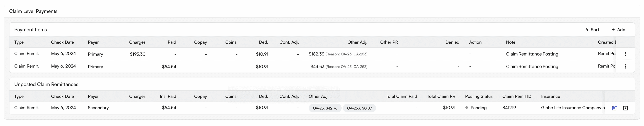Click the Other Adj. header in Payment Items
The height and width of the screenshot is (126, 644).
pyautogui.click(x=357, y=42)
